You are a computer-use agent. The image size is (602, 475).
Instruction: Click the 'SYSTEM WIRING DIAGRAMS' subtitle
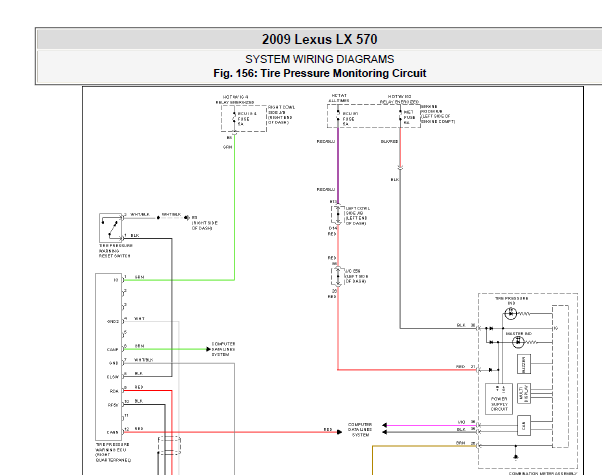pos(319,59)
